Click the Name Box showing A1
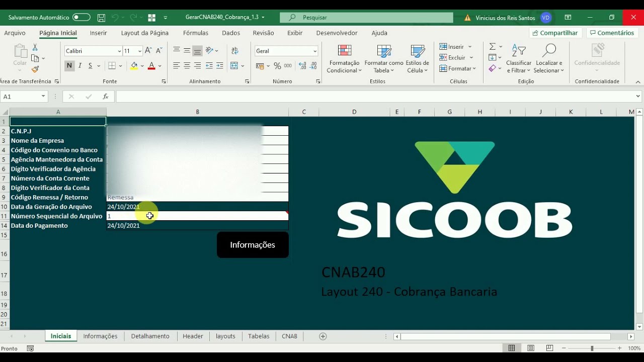Image resolution: width=644 pixels, height=362 pixels. click(x=24, y=97)
